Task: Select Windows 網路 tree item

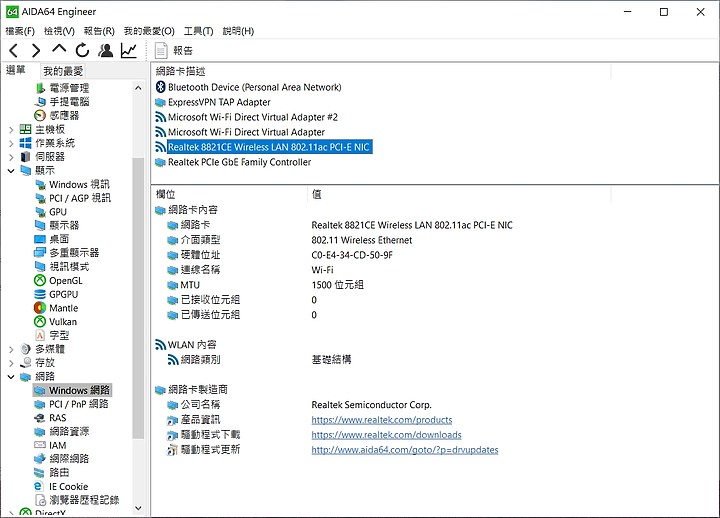Action: (72, 390)
